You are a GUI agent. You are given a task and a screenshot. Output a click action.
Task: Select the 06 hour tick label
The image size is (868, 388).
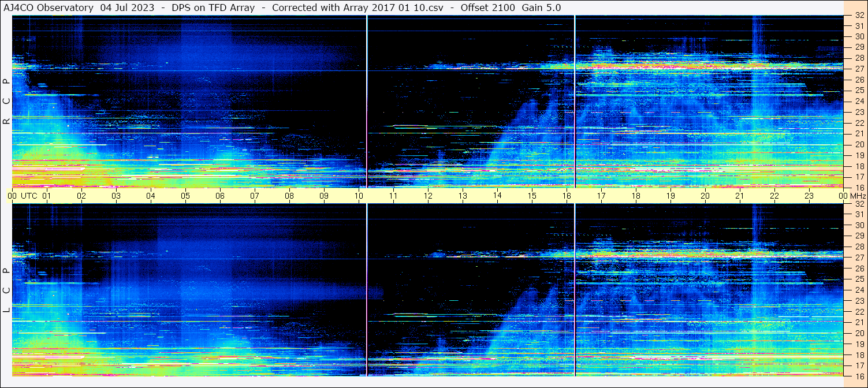[x=220, y=196]
